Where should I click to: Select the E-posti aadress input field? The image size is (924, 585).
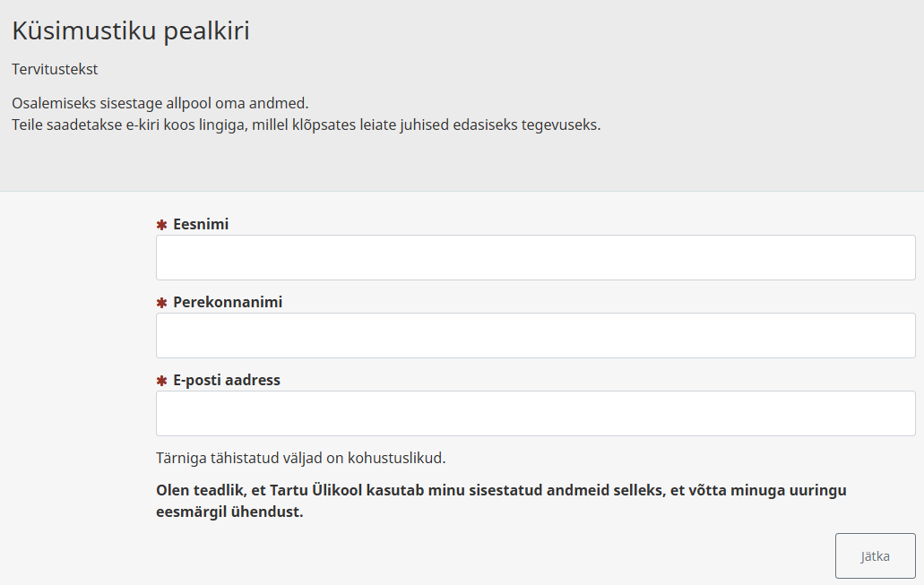[x=535, y=413]
